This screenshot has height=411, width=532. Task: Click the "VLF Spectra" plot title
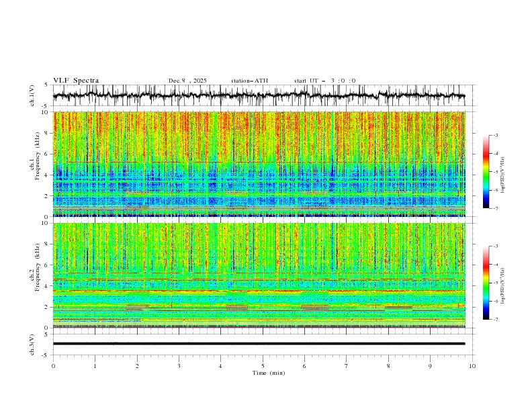click(x=76, y=81)
